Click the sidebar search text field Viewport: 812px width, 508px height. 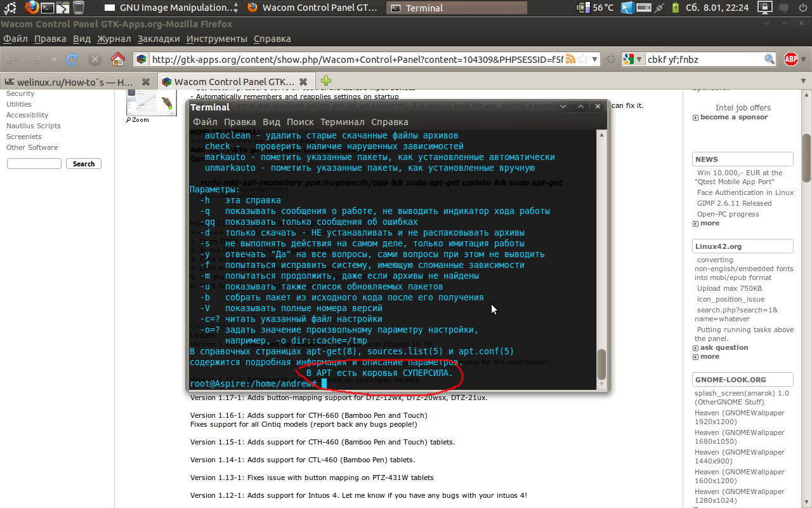coord(34,164)
